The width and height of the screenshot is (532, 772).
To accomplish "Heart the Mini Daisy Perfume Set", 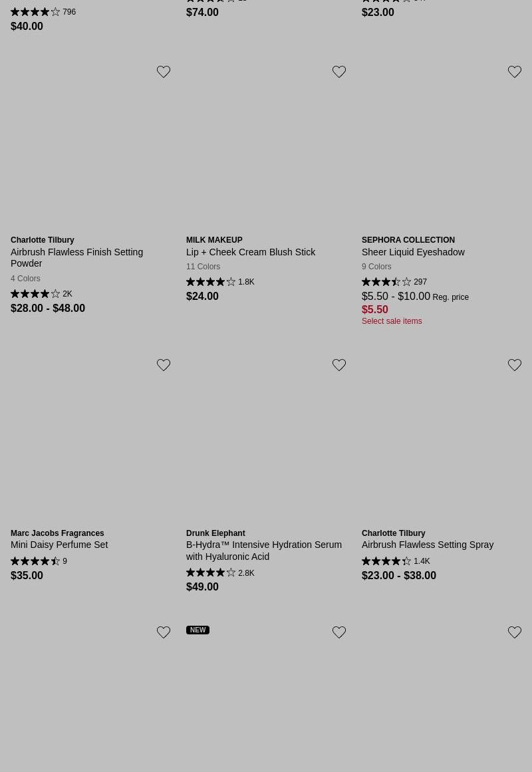I will pos(164,365).
